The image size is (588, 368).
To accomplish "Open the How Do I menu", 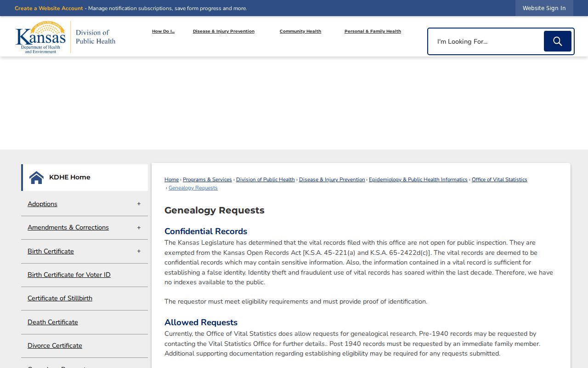I will (x=163, y=31).
